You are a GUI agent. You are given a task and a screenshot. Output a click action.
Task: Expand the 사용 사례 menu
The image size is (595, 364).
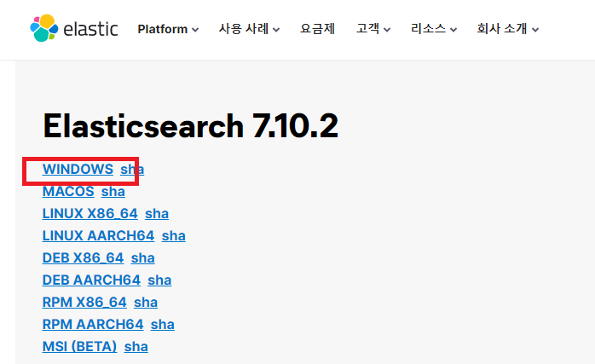click(x=249, y=29)
